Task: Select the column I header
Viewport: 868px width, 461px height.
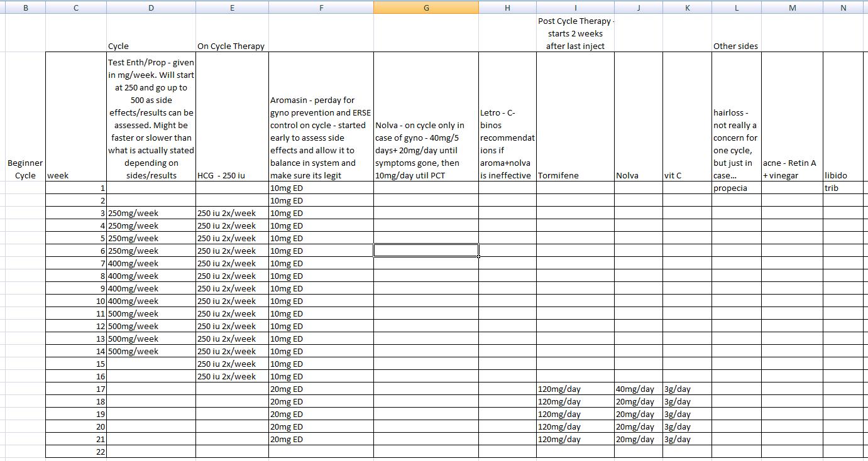Action: tap(576, 8)
